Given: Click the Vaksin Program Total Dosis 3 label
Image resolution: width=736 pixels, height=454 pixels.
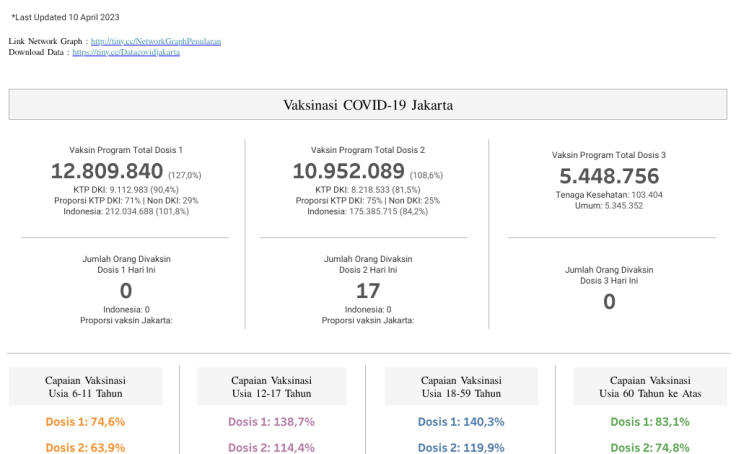Looking at the screenshot, I should tap(609, 155).
